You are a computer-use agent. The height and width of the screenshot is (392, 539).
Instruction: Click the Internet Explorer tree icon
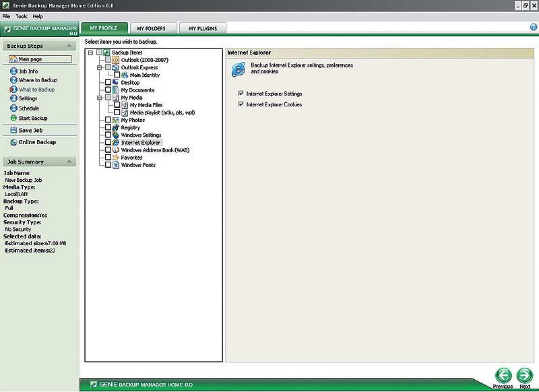click(116, 143)
